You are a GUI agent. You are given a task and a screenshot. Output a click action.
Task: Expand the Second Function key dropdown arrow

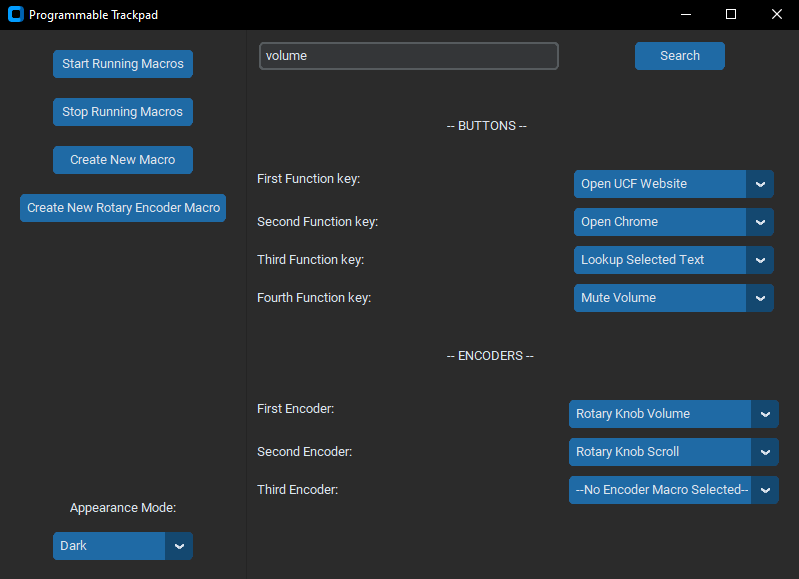click(760, 222)
